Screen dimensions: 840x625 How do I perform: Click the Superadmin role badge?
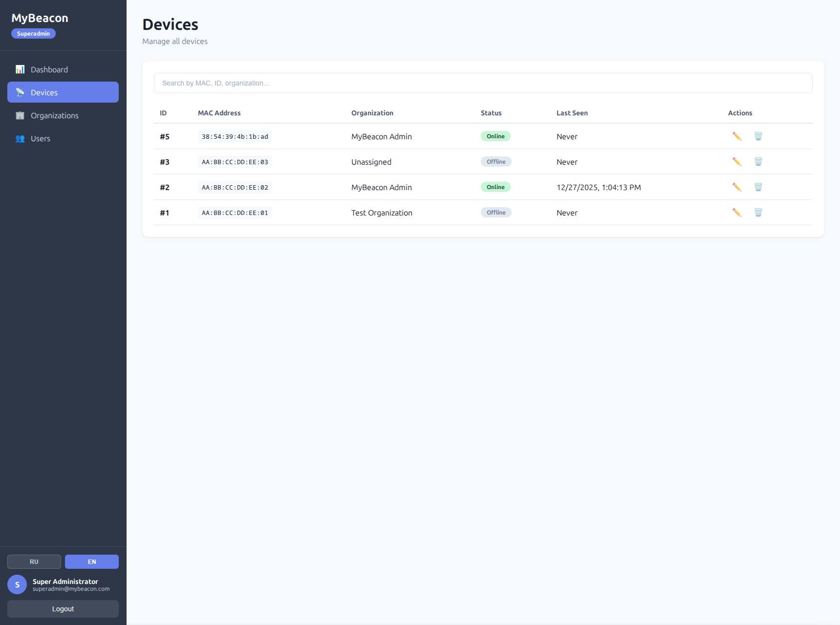(x=33, y=34)
